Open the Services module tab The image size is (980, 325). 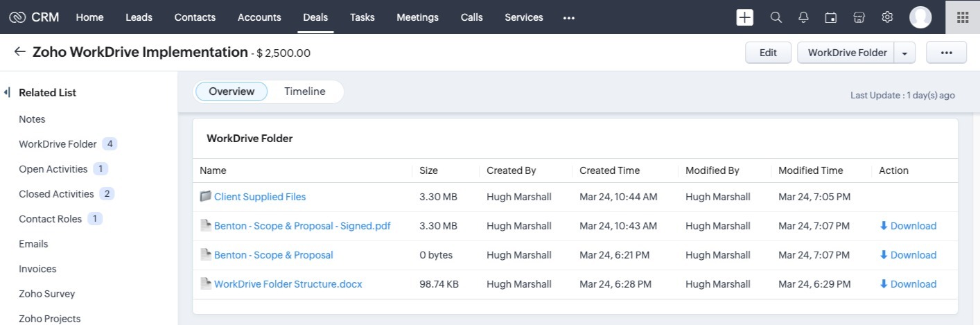(x=524, y=17)
